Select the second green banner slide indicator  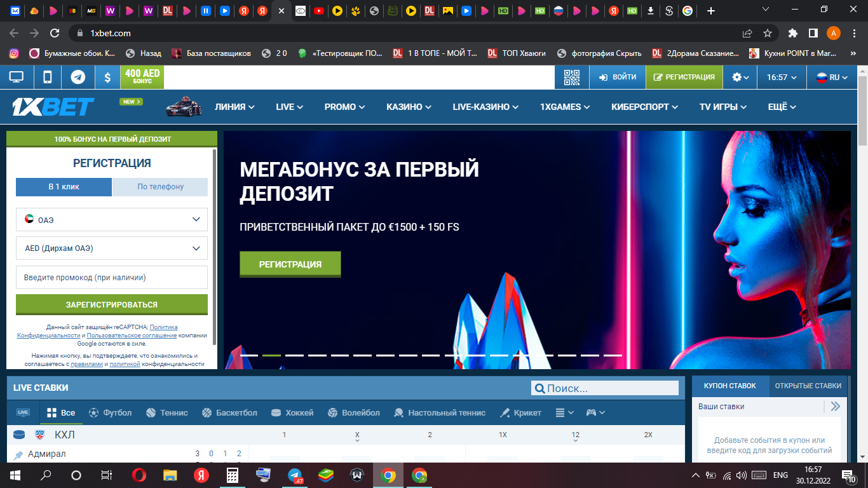pos(271,355)
